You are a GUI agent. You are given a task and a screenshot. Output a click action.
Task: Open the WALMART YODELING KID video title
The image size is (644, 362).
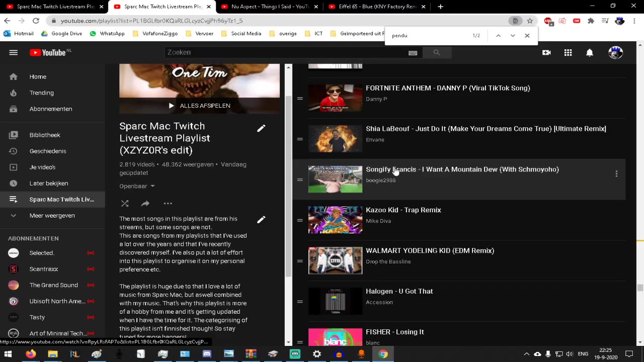coord(430,250)
